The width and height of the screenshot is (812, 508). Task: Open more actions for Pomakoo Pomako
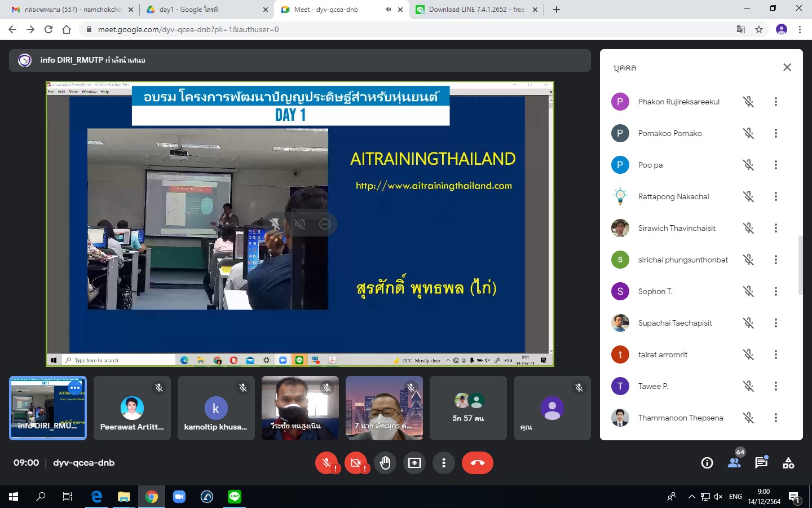(x=776, y=133)
